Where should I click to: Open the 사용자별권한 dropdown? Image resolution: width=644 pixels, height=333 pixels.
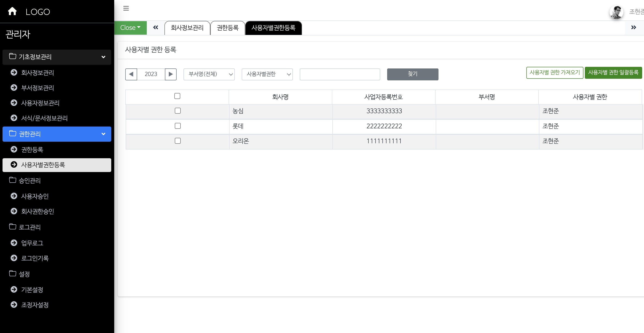[267, 74]
